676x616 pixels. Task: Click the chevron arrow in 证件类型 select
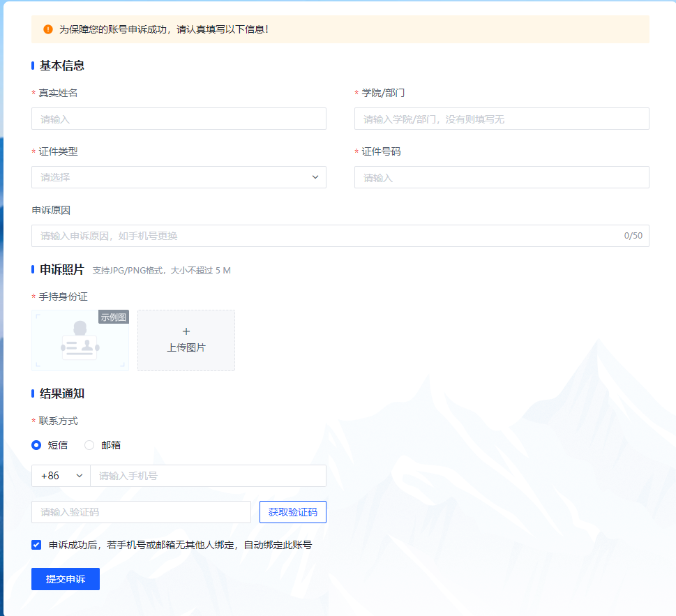click(315, 177)
